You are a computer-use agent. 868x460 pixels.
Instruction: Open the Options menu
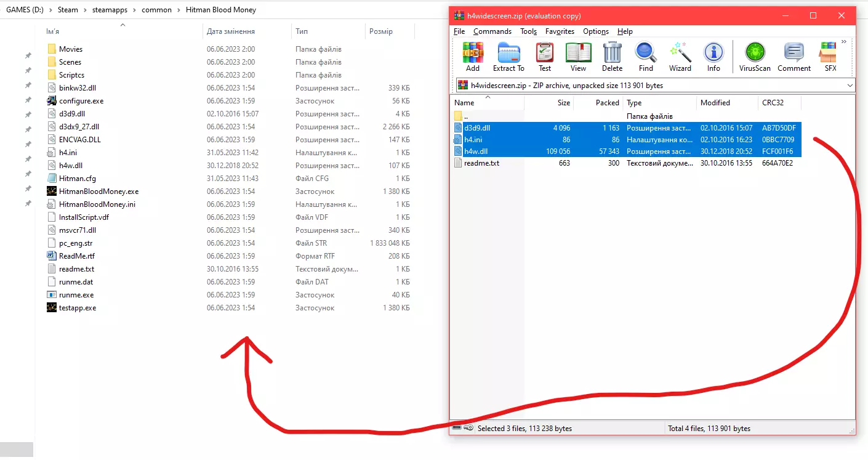coord(596,31)
